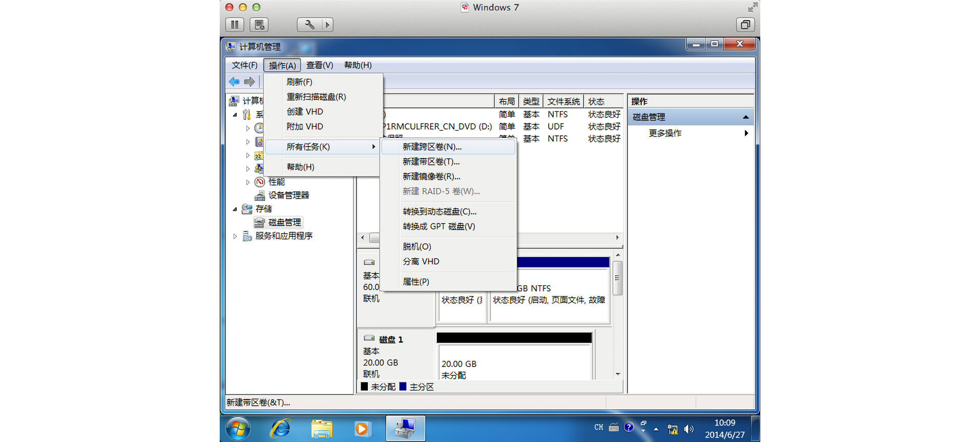Open VM settings wrench button
The height and width of the screenshot is (442, 980).
310,24
